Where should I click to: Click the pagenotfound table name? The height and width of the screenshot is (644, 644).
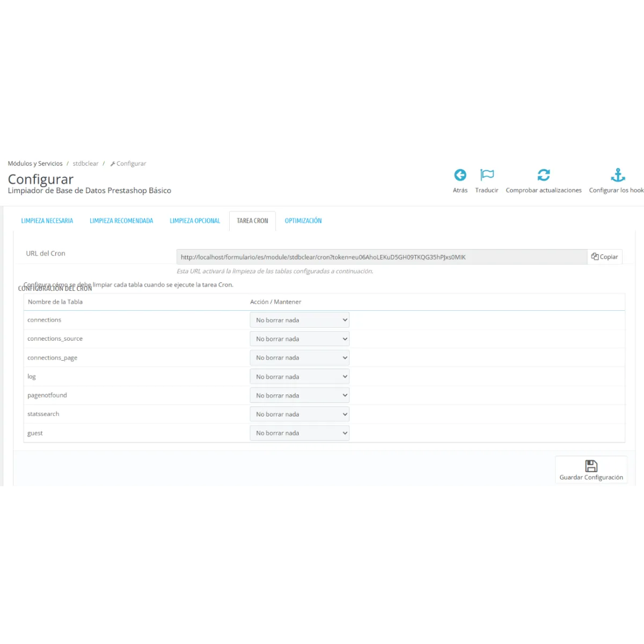tap(47, 396)
